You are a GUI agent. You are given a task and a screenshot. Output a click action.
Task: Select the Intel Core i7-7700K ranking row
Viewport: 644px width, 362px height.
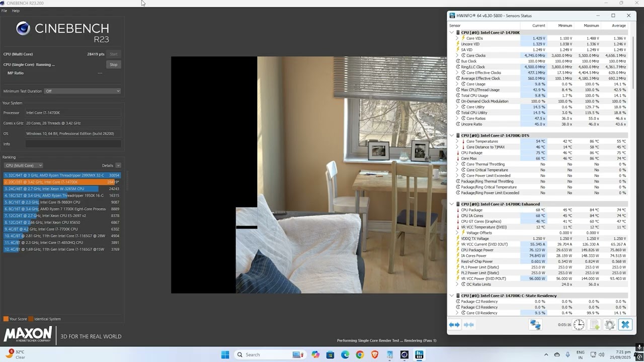[62, 229]
